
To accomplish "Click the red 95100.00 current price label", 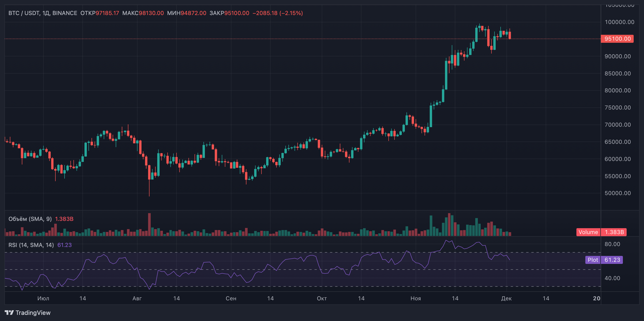I will coord(617,39).
